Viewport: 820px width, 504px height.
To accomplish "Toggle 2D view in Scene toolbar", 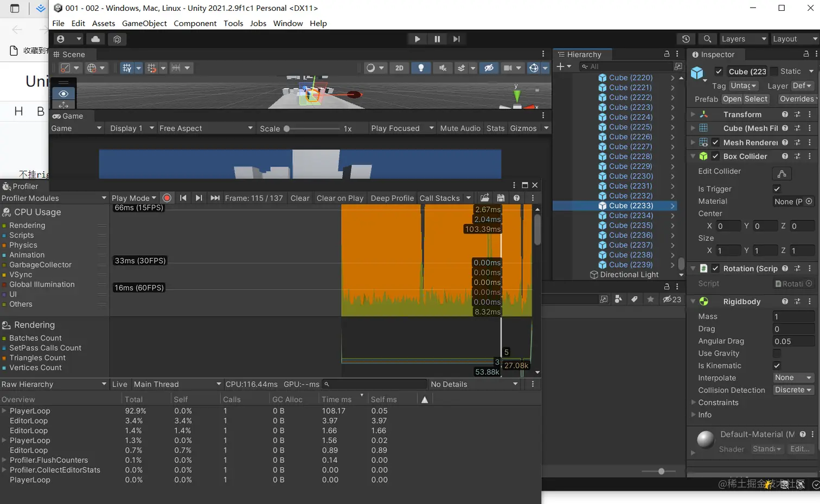I will point(399,68).
